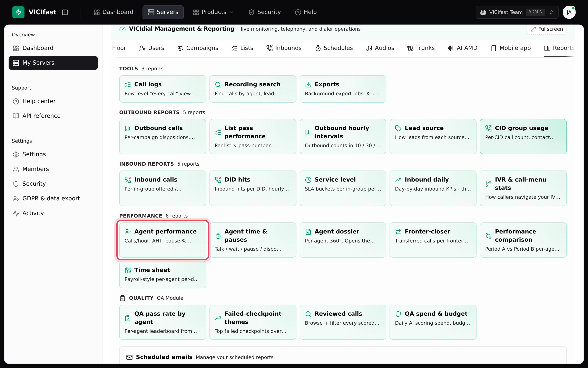Open the JA user avatar
The width and height of the screenshot is (588, 368).
tap(569, 12)
